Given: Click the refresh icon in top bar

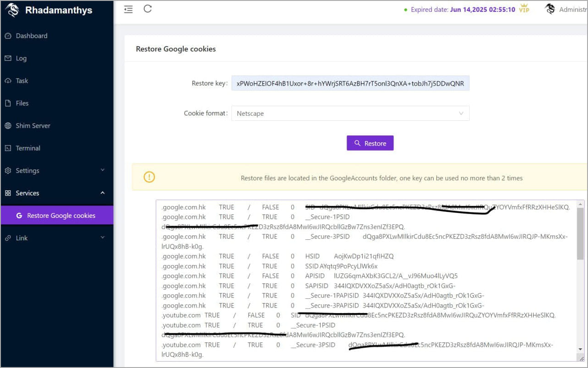Looking at the screenshot, I should (147, 9).
